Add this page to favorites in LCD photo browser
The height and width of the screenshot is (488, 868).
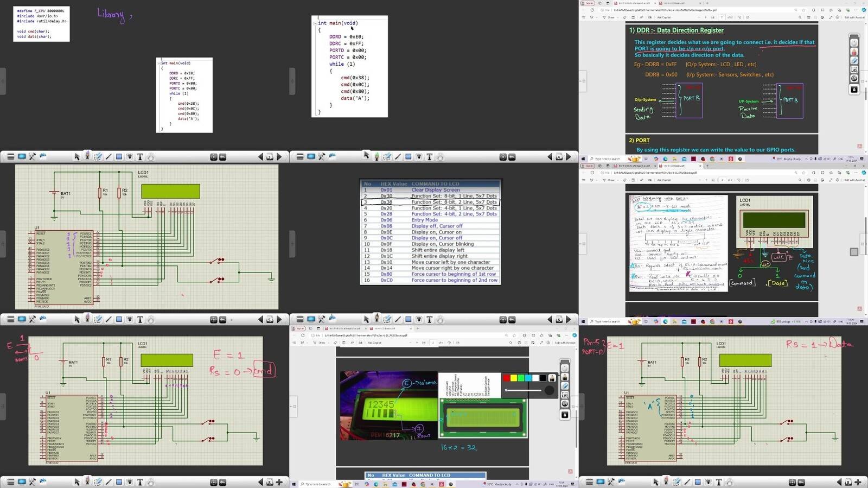515,335
